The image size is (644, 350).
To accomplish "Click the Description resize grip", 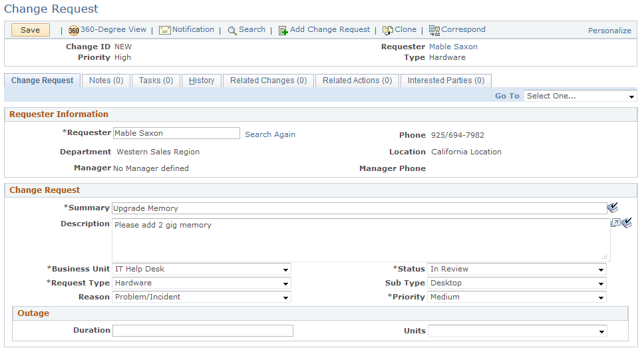I will pyautogui.click(x=604, y=256).
